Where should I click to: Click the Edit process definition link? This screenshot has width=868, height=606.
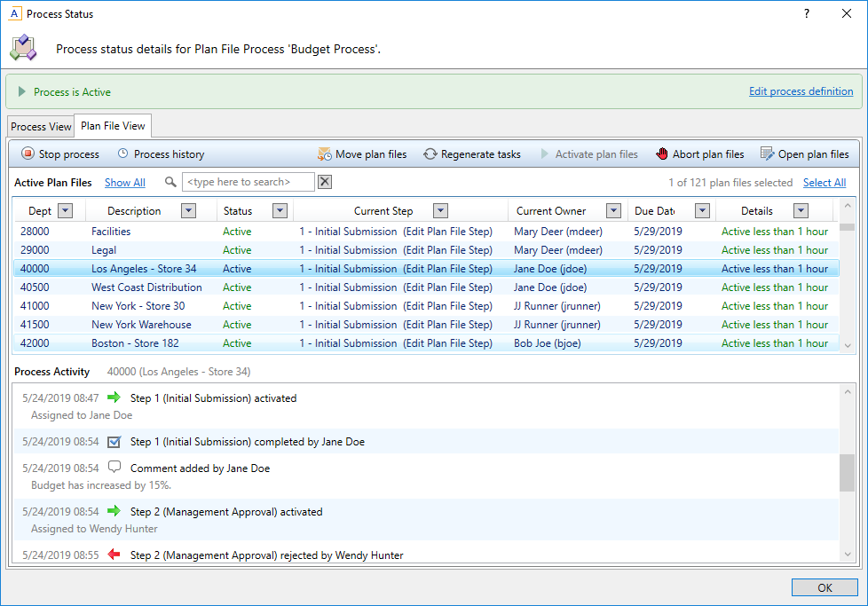801,91
